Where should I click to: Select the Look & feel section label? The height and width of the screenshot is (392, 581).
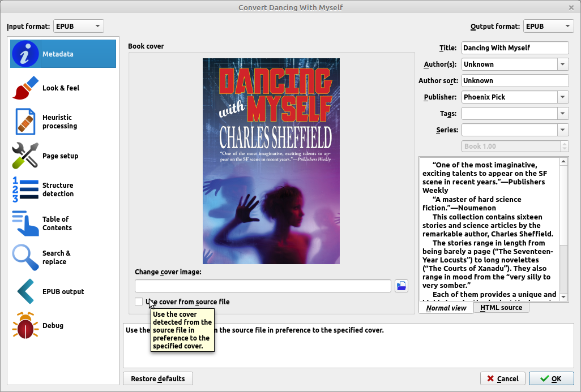point(61,88)
